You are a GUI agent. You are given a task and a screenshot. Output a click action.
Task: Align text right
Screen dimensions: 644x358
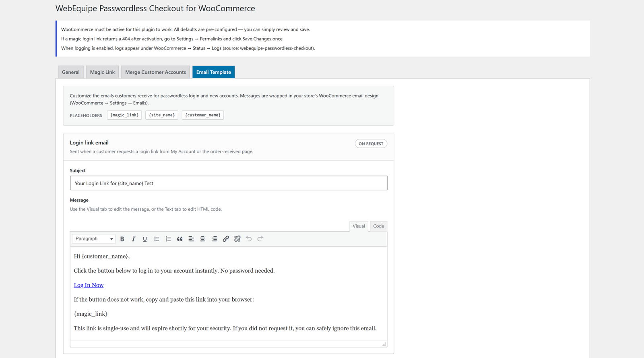[214, 239]
